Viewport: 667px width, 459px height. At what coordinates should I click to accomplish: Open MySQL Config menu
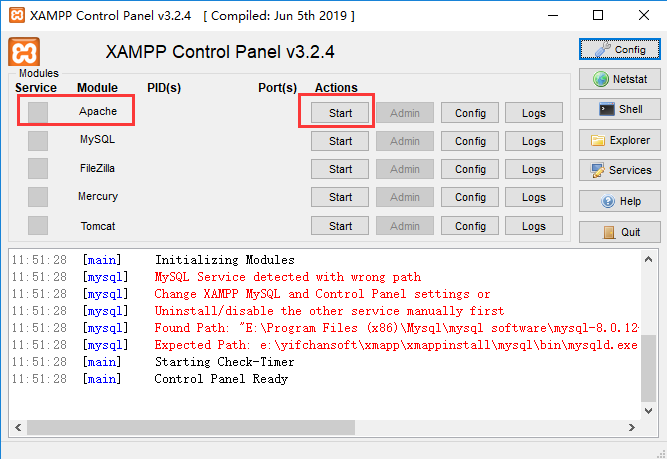coord(470,141)
